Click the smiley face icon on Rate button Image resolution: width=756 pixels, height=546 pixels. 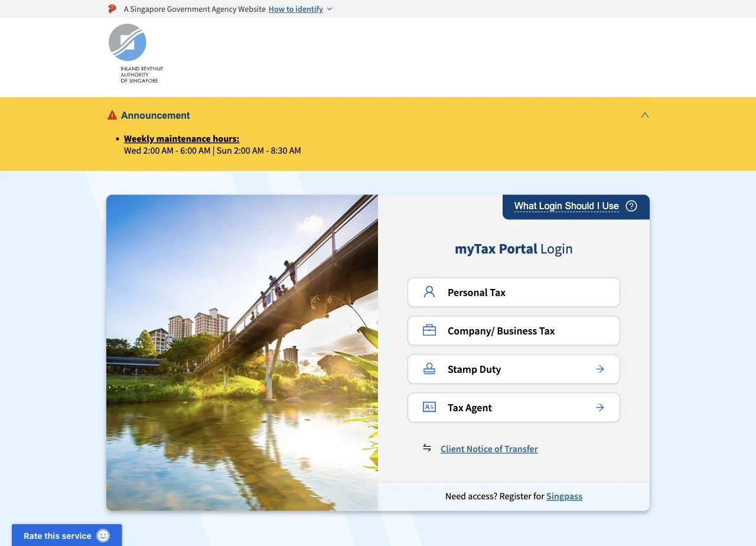point(103,535)
